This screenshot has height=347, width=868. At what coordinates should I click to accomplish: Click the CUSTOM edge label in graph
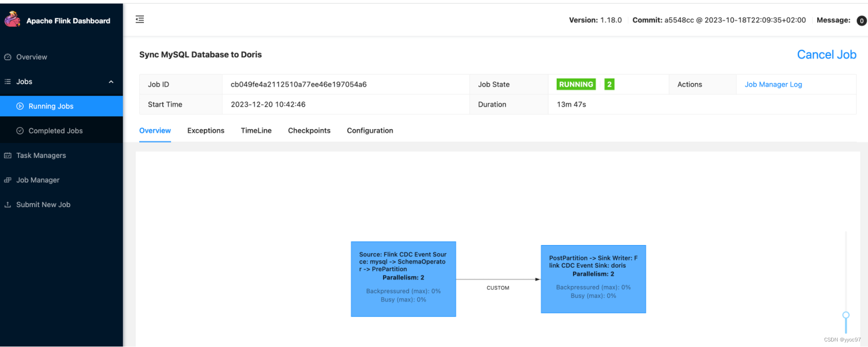click(x=498, y=288)
